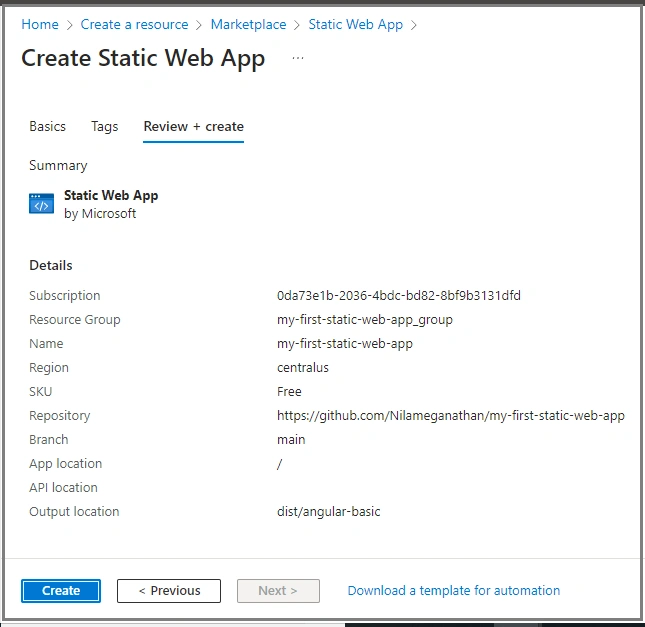Navigate to Marketplace breadcrumb
Image resolution: width=645 pixels, height=627 pixels.
[248, 24]
